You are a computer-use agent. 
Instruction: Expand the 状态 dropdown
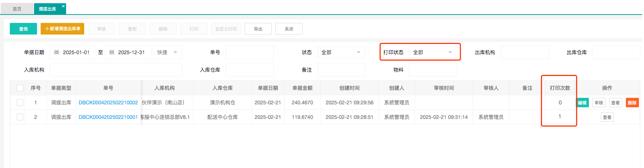(341, 52)
